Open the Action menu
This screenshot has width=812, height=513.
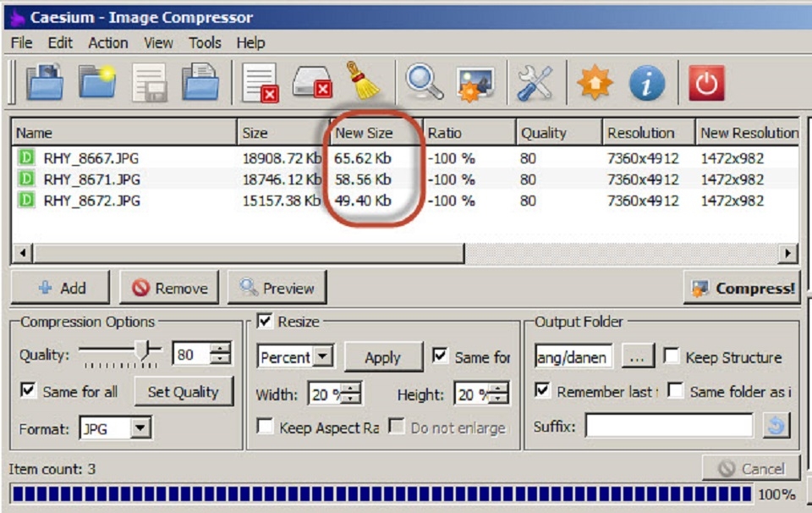click(x=107, y=42)
